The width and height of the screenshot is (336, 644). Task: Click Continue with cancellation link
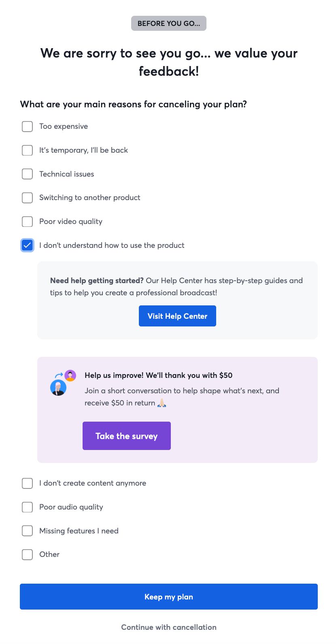coord(169,627)
